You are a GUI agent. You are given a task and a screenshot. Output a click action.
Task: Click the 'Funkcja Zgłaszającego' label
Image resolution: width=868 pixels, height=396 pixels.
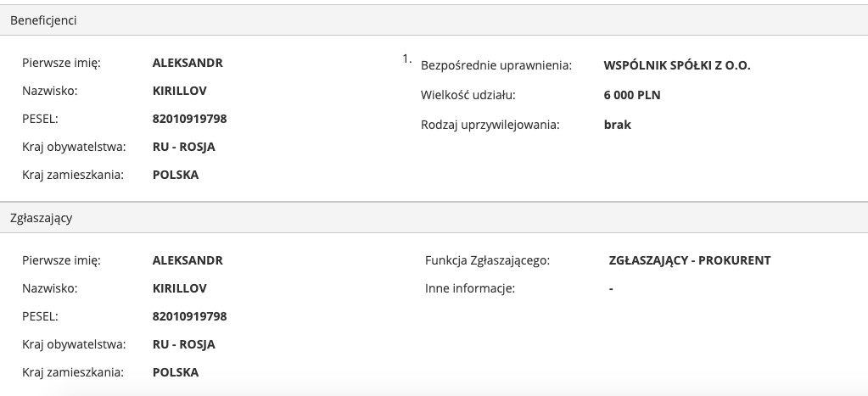pos(488,260)
